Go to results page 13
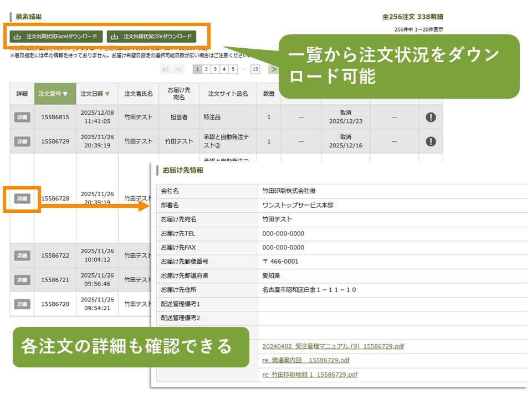 point(254,69)
